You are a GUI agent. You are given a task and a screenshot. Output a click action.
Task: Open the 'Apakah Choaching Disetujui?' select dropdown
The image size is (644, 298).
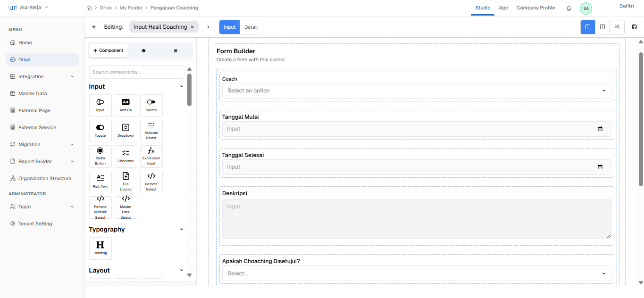tap(416, 273)
